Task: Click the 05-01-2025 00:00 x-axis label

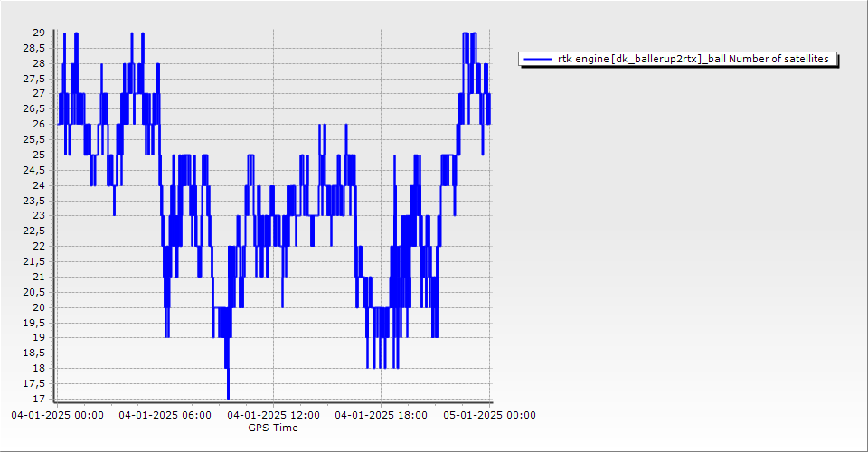Action: click(490, 416)
